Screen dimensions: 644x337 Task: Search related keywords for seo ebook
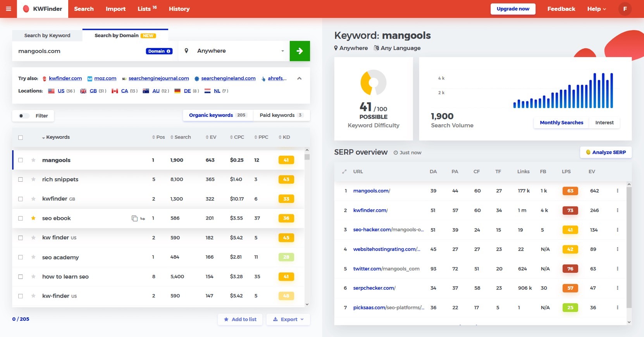coord(143,218)
